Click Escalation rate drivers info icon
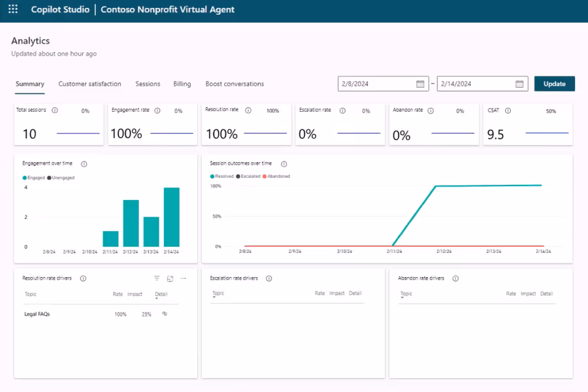This screenshot has width=588, height=392. tap(269, 278)
